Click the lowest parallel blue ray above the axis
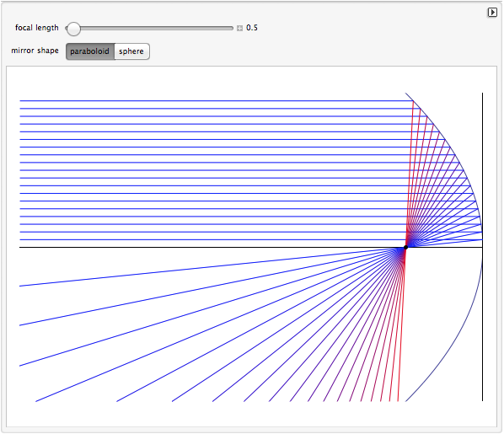504x434 pixels. pos(216,239)
